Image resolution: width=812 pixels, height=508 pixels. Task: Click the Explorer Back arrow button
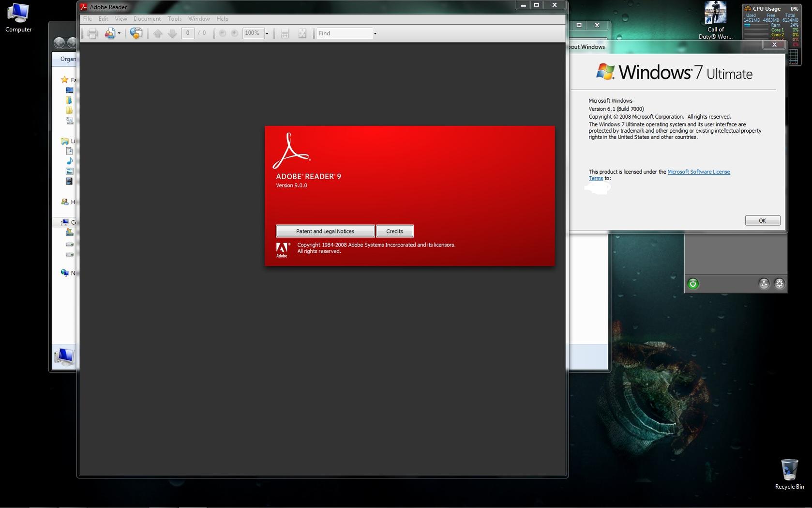[x=59, y=43]
